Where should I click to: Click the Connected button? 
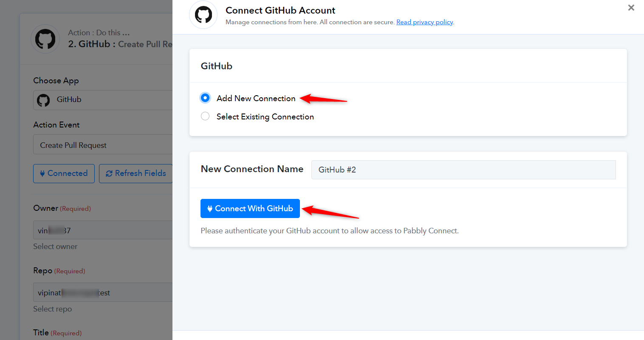[x=64, y=173]
